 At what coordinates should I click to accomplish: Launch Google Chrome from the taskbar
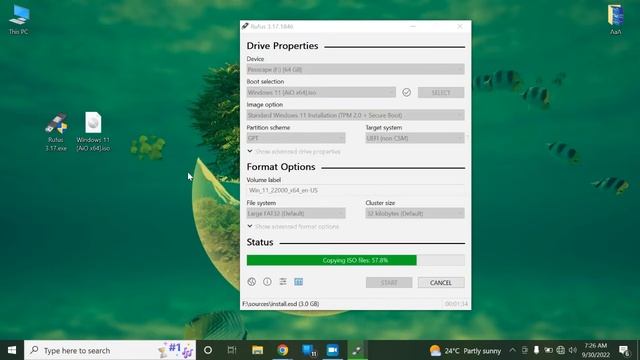point(282,350)
